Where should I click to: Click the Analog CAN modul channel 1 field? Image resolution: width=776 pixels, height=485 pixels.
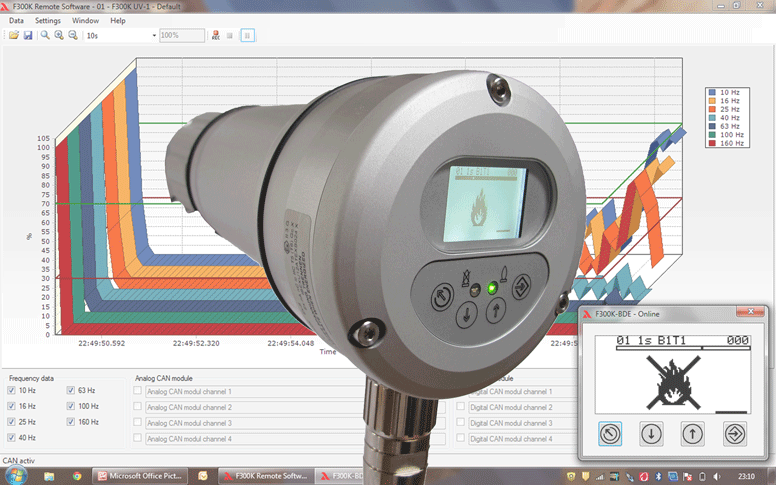click(x=254, y=391)
